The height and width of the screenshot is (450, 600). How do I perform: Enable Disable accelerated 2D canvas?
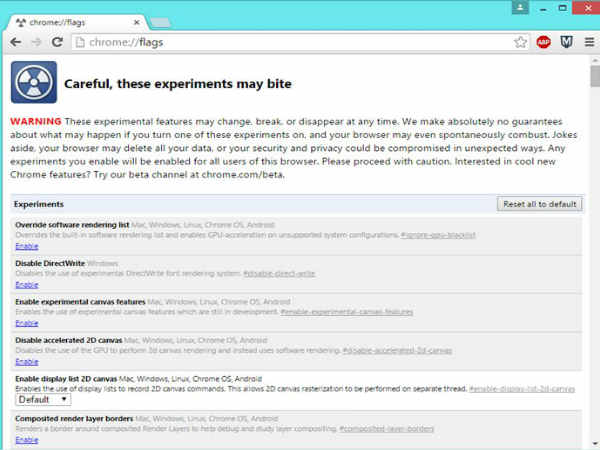pyautogui.click(x=27, y=362)
